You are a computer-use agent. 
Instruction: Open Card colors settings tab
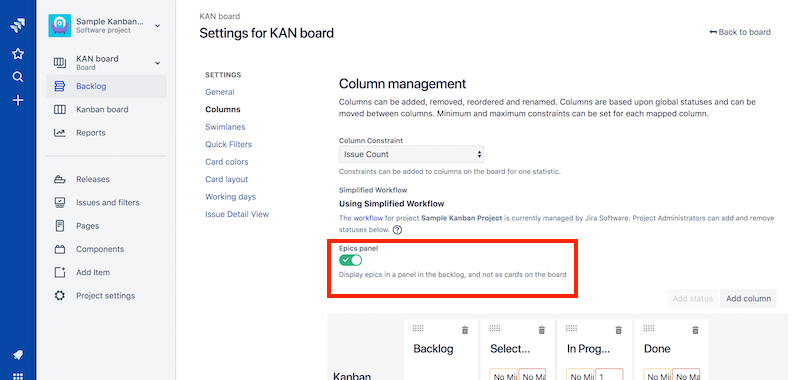227,162
